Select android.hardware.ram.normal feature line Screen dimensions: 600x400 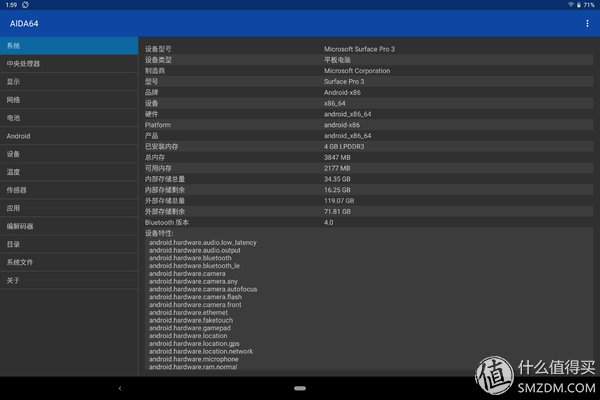[x=193, y=367]
